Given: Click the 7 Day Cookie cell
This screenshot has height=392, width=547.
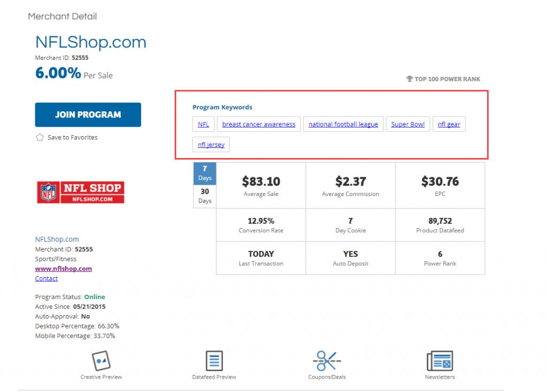Looking at the screenshot, I should tap(350, 225).
